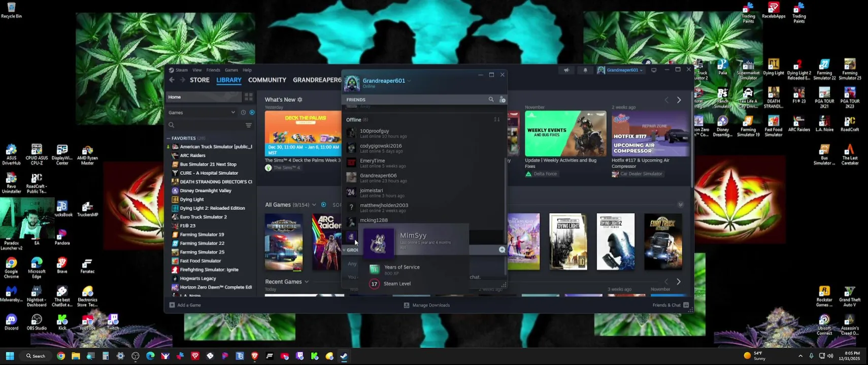Toggle Offline friends sort order
Viewport: 868px width, 365px height.
[496, 120]
